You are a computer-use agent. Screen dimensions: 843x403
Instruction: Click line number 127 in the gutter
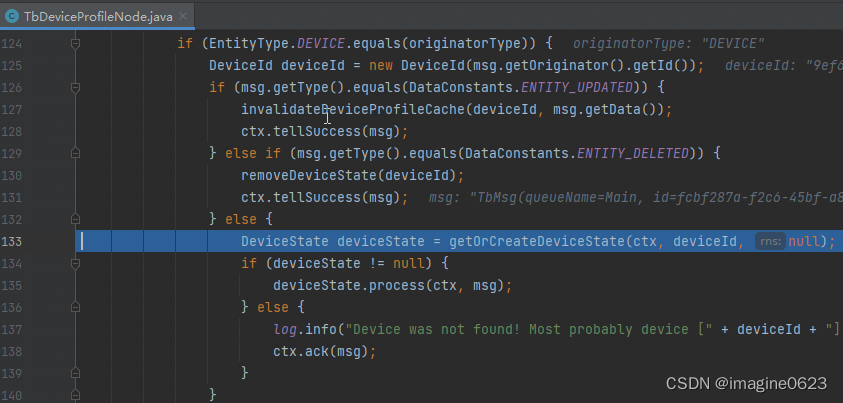[x=11, y=110]
